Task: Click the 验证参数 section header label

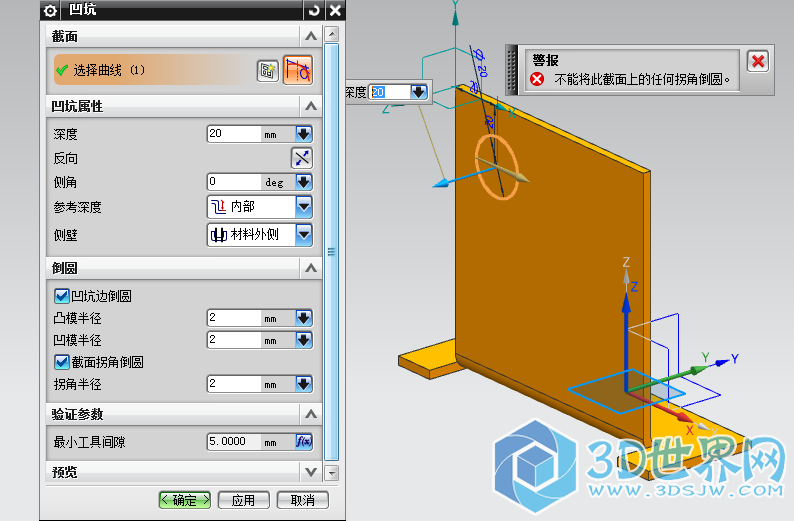Action: tap(77, 414)
